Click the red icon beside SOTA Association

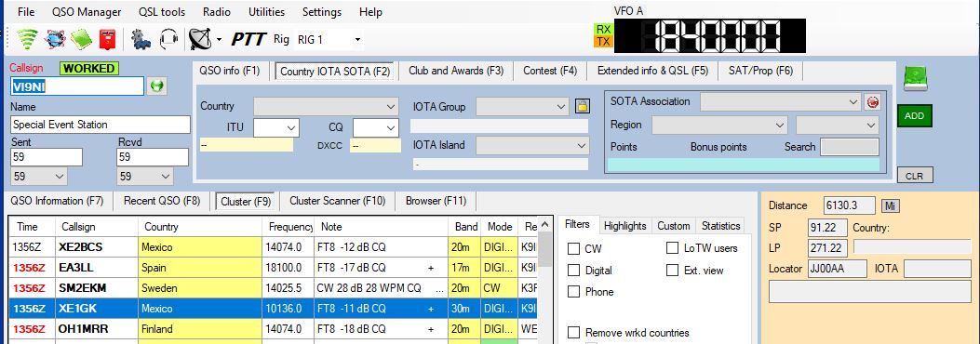click(x=872, y=101)
